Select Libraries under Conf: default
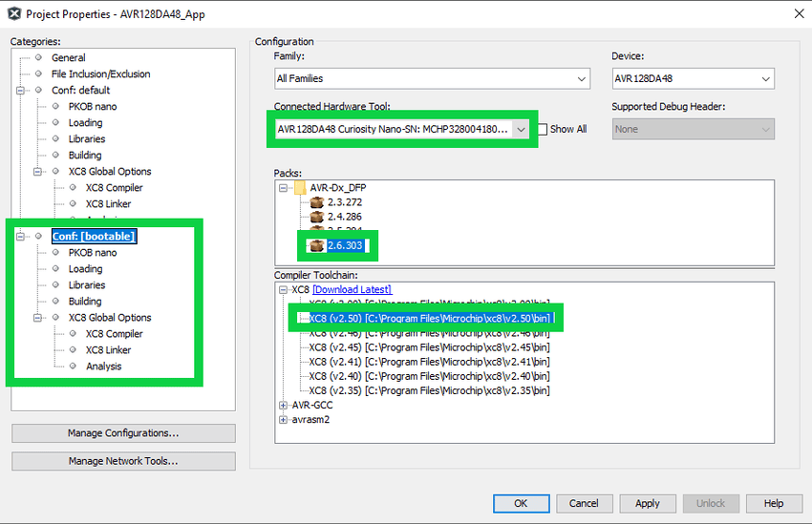 87,139
